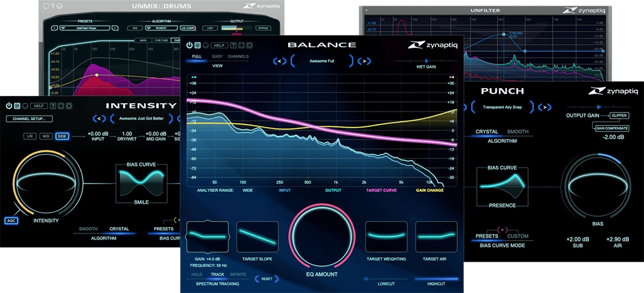Open Transparent Airy Snap preset menu in Punch
Image resolution: width=644 pixels, height=293 pixels.
[x=502, y=108]
